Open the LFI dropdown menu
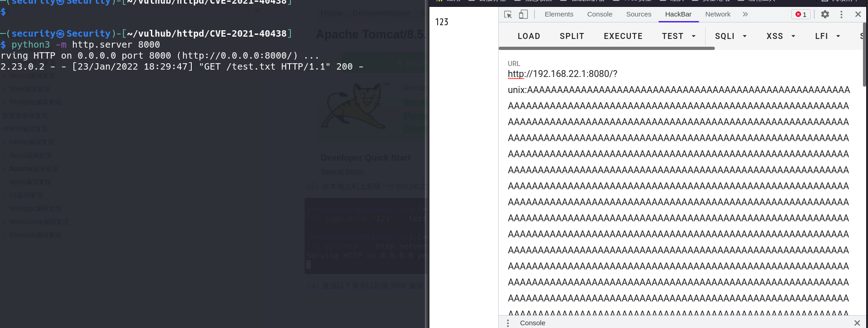The width and height of the screenshot is (868, 328). 828,36
